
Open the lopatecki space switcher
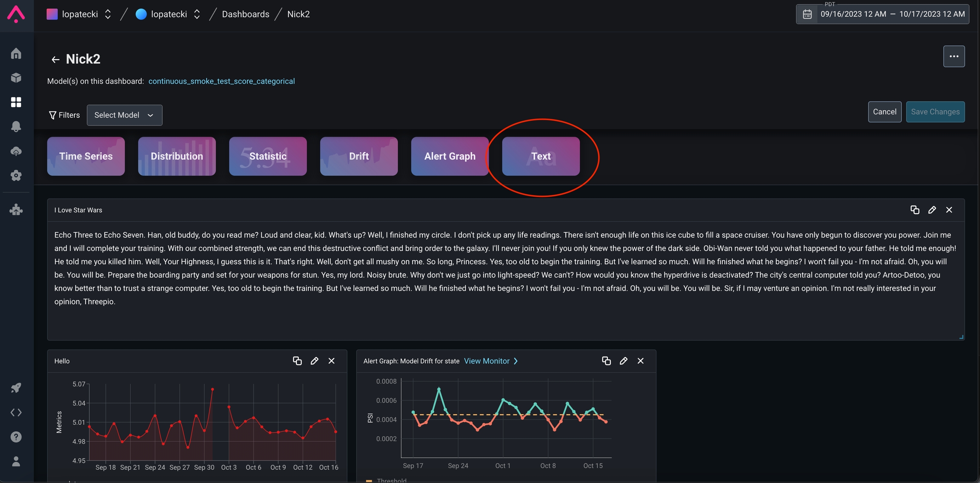point(168,14)
